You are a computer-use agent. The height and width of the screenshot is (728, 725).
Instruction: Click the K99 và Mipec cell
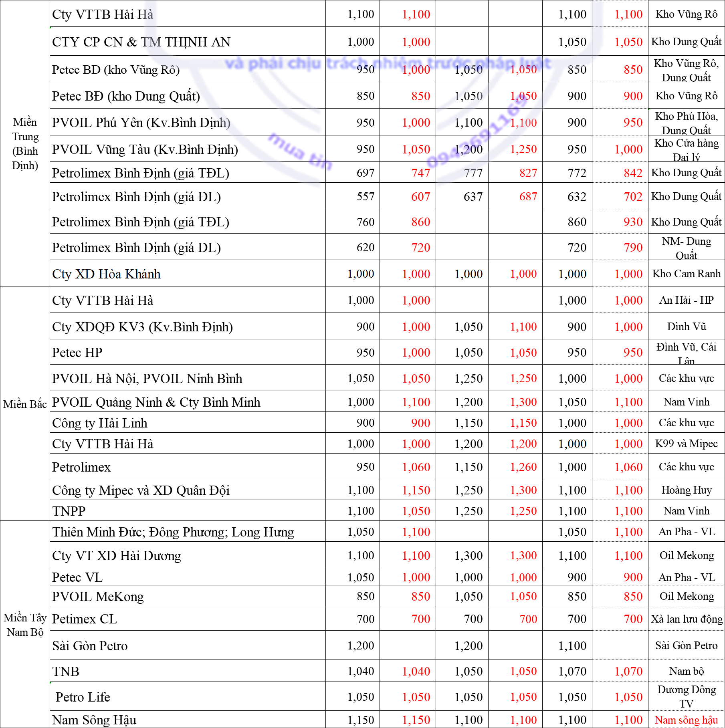pyautogui.click(x=686, y=444)
